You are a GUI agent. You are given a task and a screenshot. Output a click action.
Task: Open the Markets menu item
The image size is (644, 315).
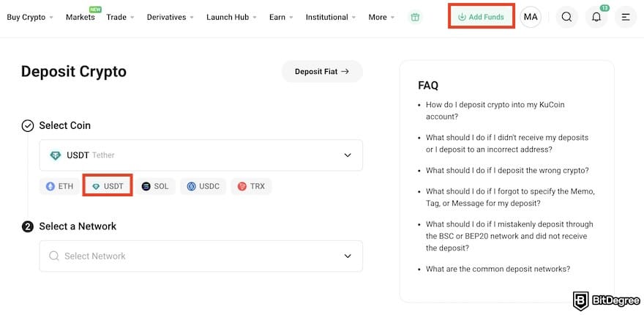point(80,18)
